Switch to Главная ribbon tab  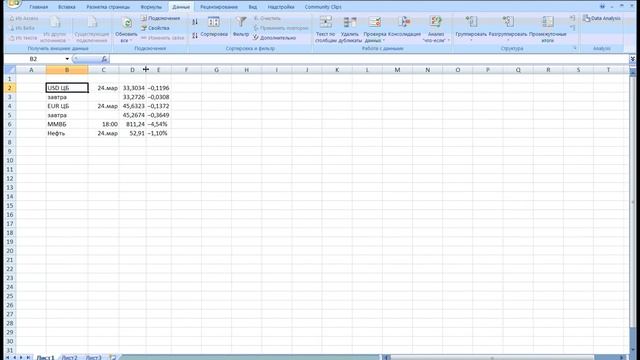click(38, 7)
